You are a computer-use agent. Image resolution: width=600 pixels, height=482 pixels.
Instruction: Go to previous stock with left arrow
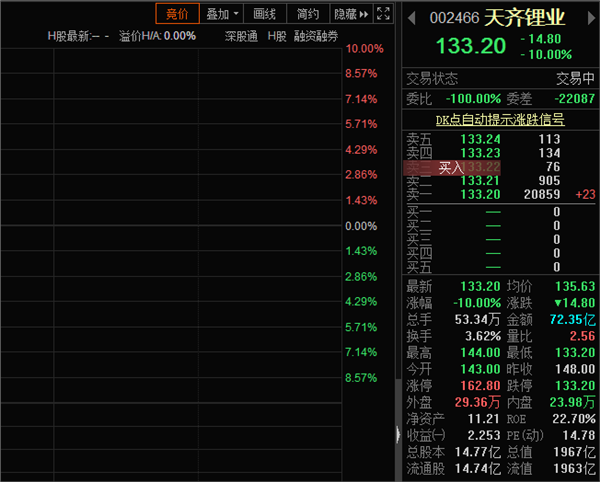pyautogui.click(x=412, y=18)
